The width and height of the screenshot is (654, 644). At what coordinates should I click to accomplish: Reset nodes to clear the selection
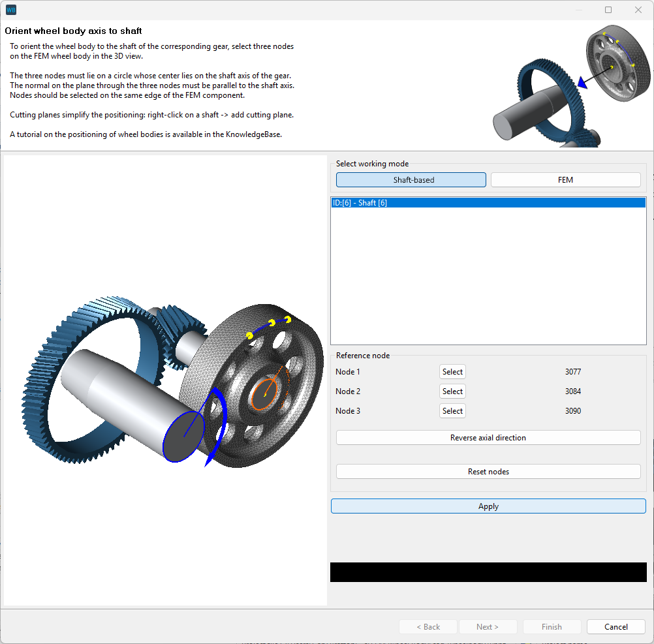pos(488,472)
